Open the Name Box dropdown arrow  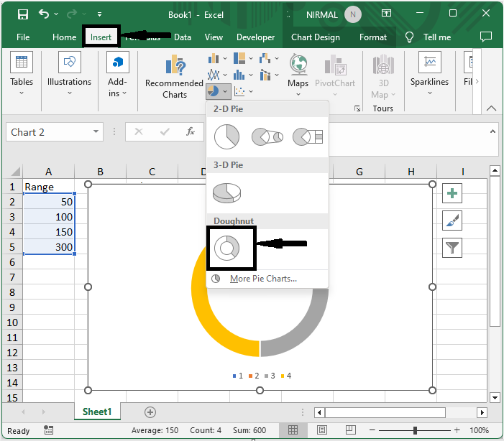[96, 131]
